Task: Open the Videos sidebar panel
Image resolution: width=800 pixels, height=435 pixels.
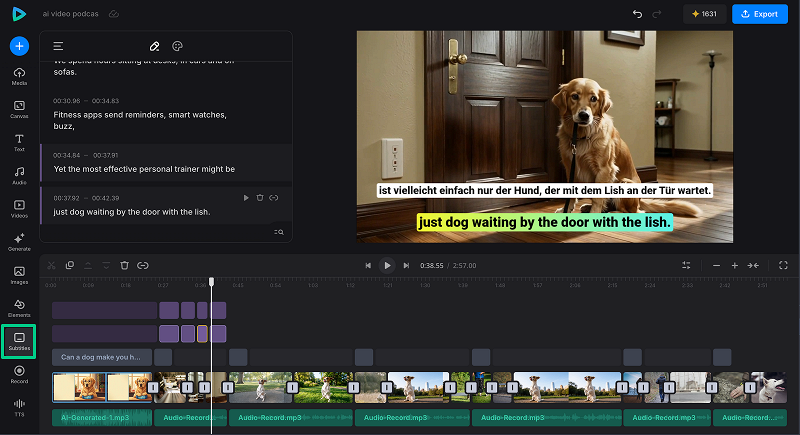Action: coord(19,209)
